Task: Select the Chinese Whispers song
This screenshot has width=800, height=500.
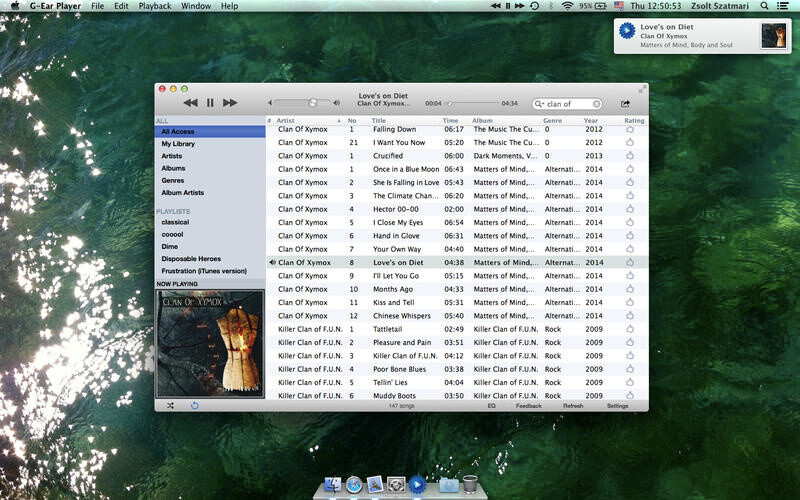Action: [x=457, y=316]
